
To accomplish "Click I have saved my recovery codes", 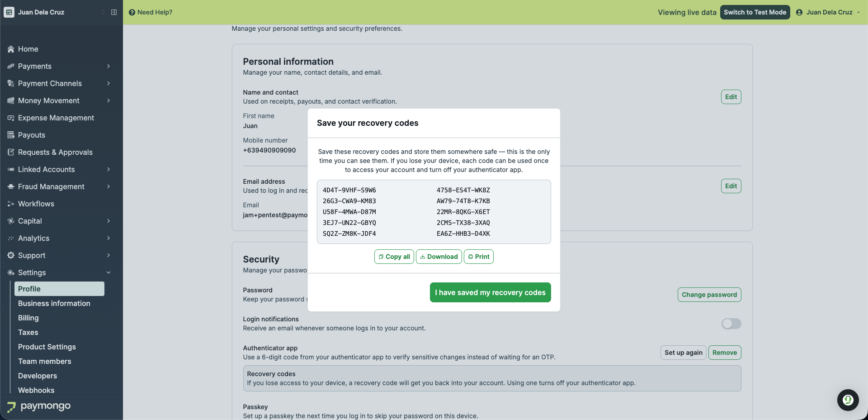I will tap(490, 292).
